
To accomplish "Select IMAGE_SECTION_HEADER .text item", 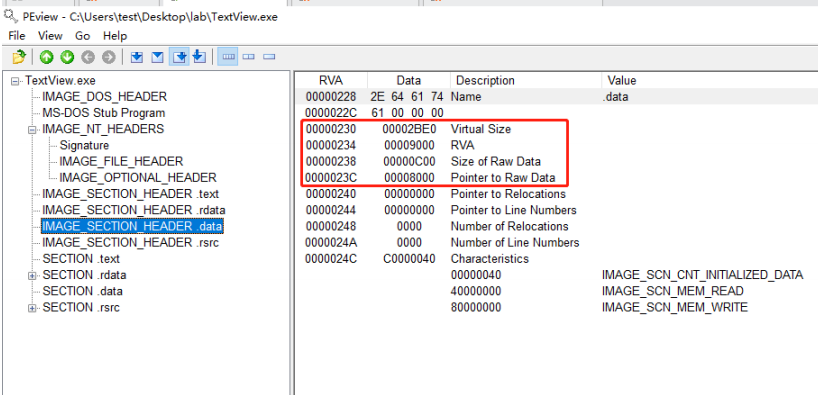I will coord(130,194).
